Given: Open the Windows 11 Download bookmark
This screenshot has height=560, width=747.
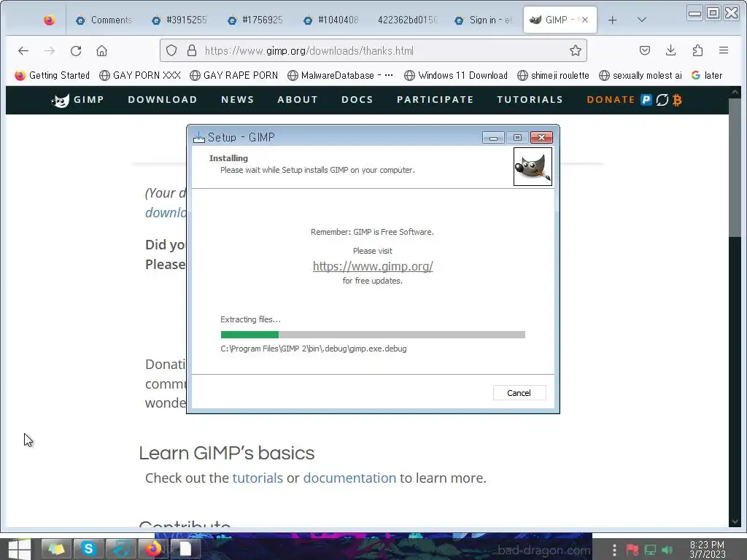Looking at the screenshot, I should point(455,75).
